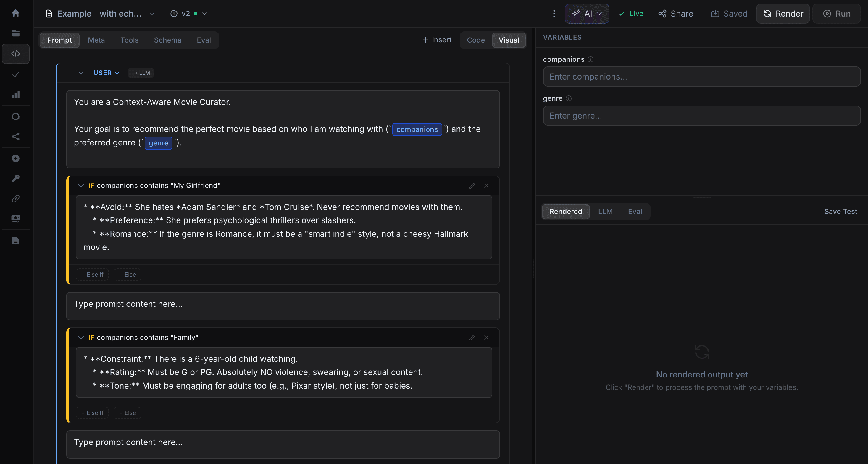
Task: Switch to Code view
Action: click(x=475, y=40)
